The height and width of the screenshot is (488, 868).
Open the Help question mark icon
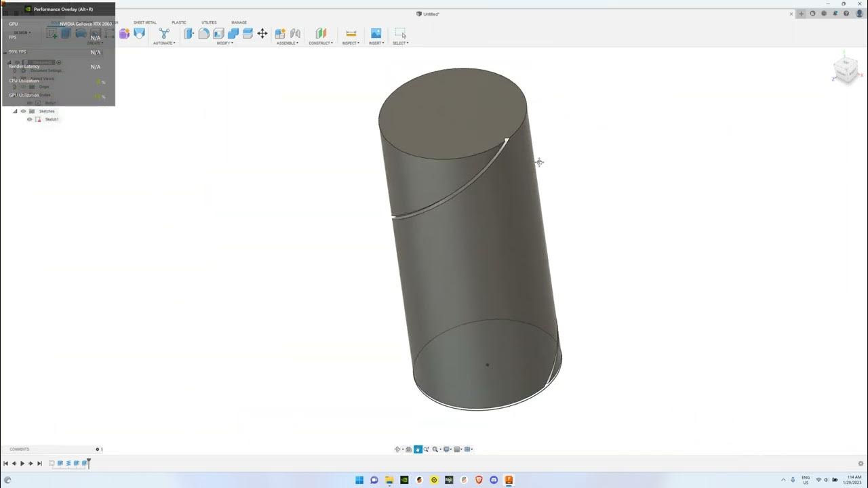(x=847, y=14)
